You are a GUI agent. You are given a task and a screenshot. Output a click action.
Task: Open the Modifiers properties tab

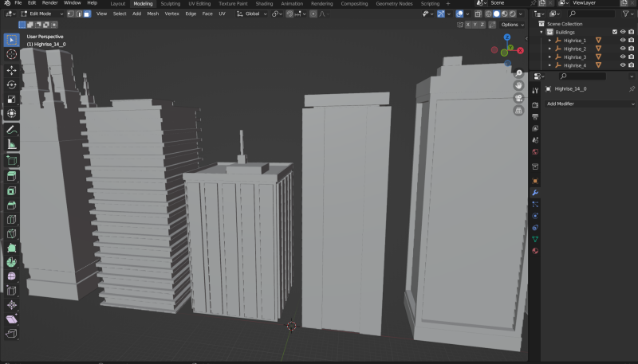click(x=535, y=193)
